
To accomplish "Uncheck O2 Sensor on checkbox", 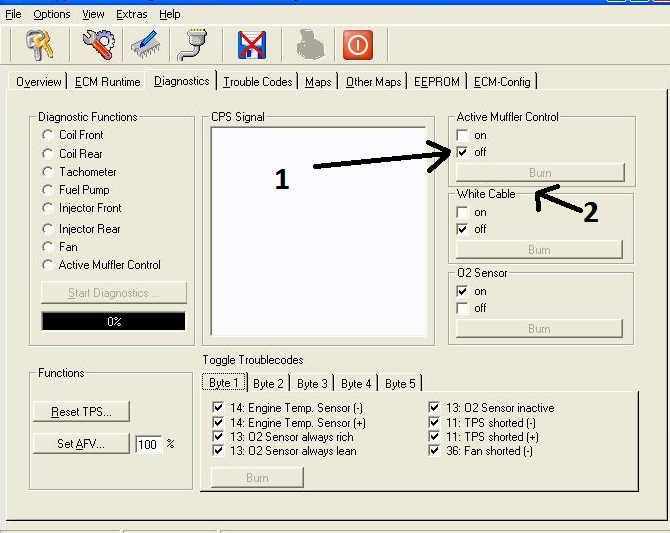I will coord(462,291).
